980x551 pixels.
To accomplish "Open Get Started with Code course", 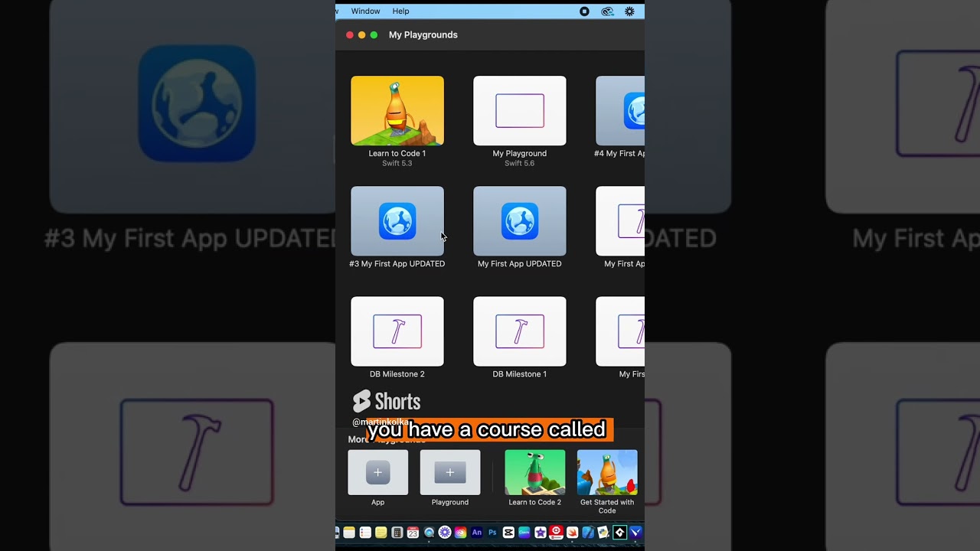I will pos(606,472).
